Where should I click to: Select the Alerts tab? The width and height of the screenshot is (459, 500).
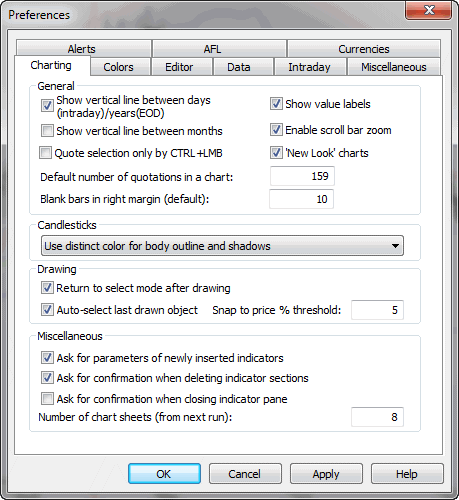pos(82,49)
